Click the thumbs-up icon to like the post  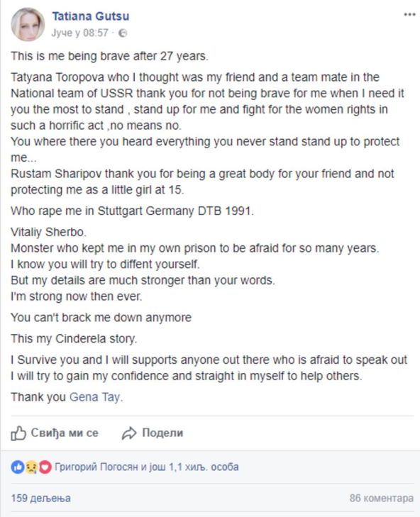click(18, 433)
